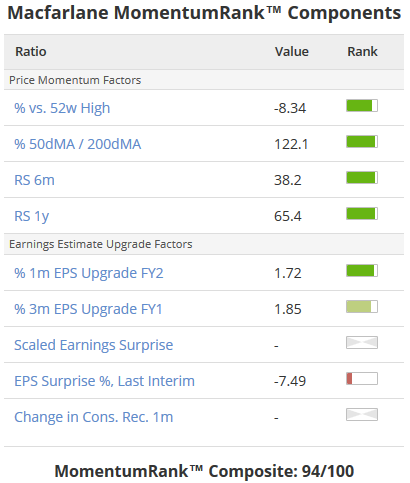Click the RS 6m green rank bar

(x=362, y=178)
